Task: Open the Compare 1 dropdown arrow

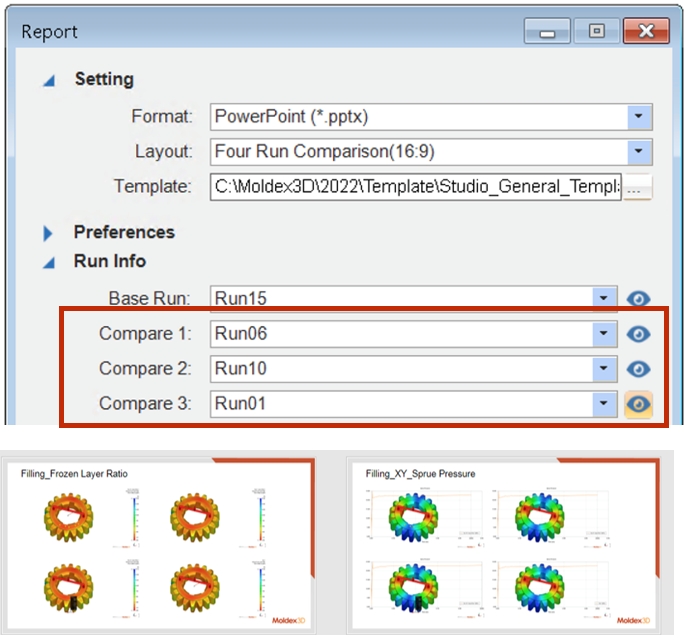Action: (604, 333)
